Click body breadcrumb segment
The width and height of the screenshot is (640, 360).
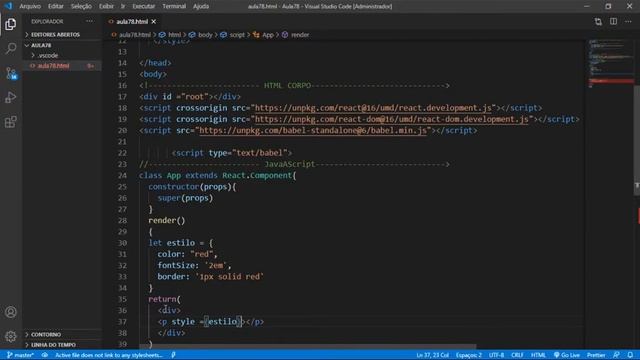click(x=205, y=35)
